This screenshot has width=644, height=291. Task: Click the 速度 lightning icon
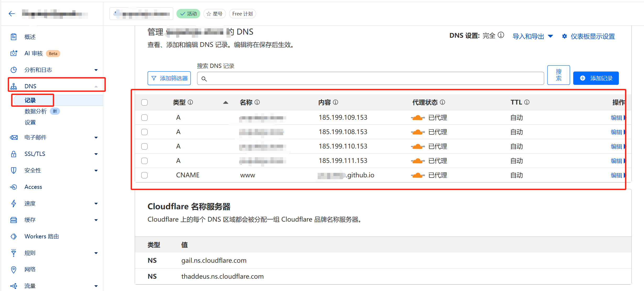[x=14, y=204]
